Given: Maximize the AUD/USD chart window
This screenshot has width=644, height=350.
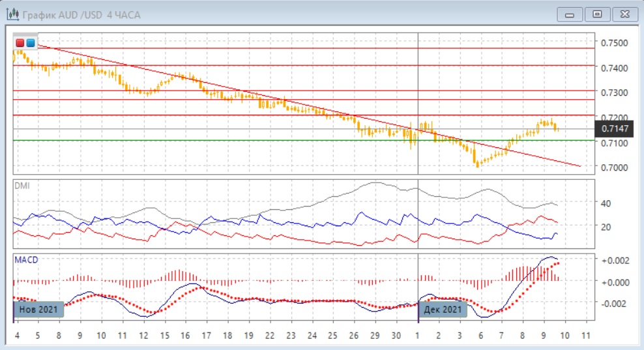Looking at the screenshot, I should (x=596, y=14).
